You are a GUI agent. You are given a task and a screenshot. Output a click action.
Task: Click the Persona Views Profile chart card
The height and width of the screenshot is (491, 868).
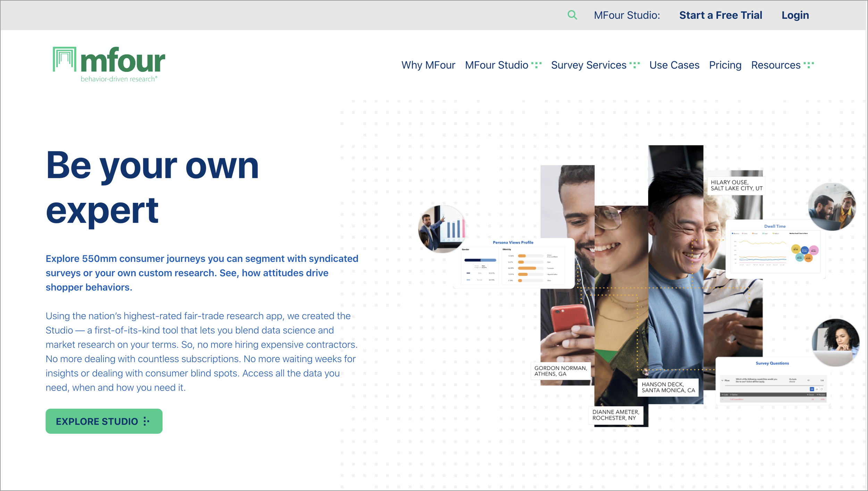[513, 264]
